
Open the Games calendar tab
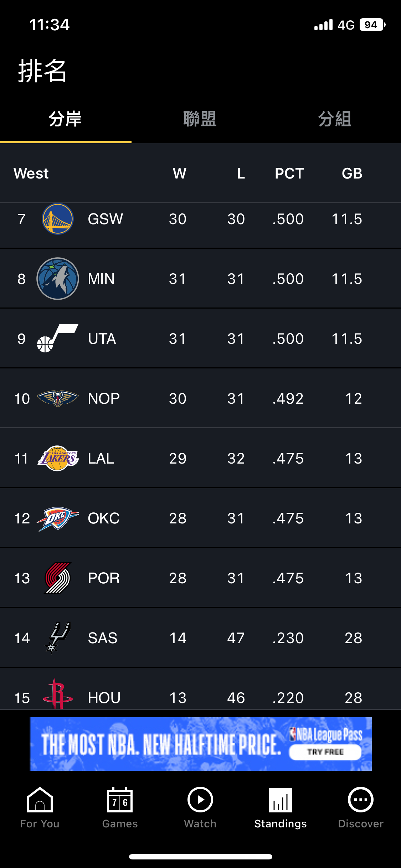pos(120,807)
